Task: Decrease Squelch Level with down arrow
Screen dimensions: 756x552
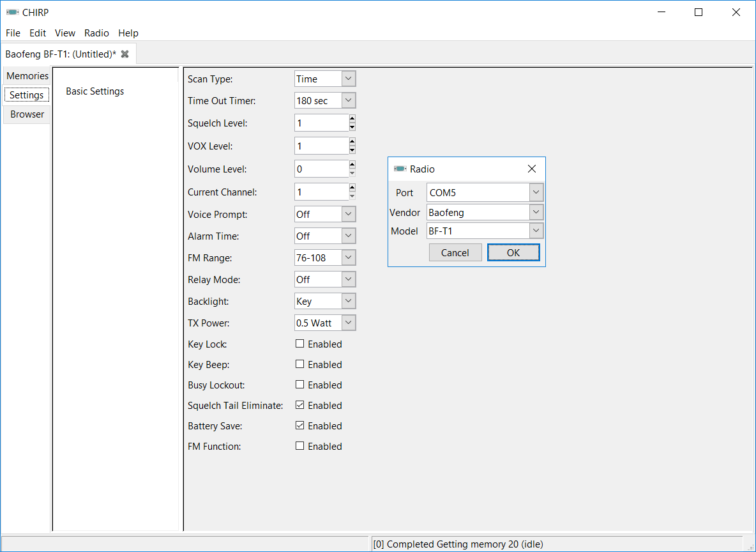Action: point(352,127)
